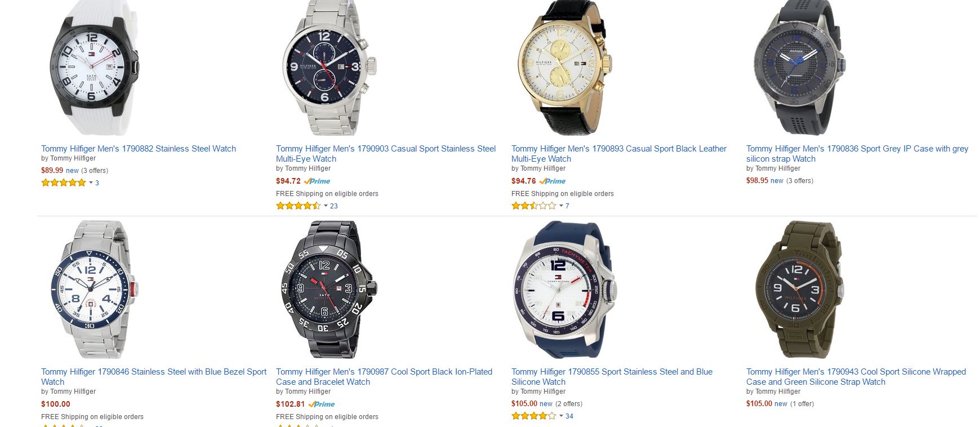Open the white 1790882 watch image
Screen dimensions: 980x427
95,68
